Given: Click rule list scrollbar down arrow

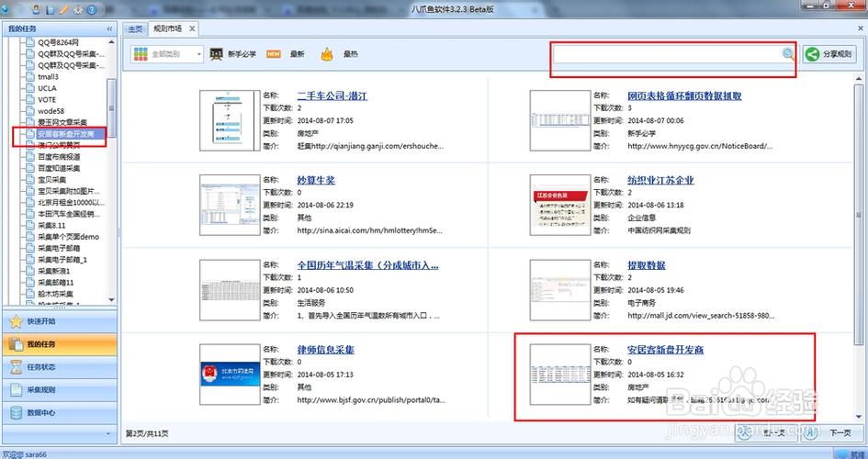Looking at the screenshot, I should 859,416.
